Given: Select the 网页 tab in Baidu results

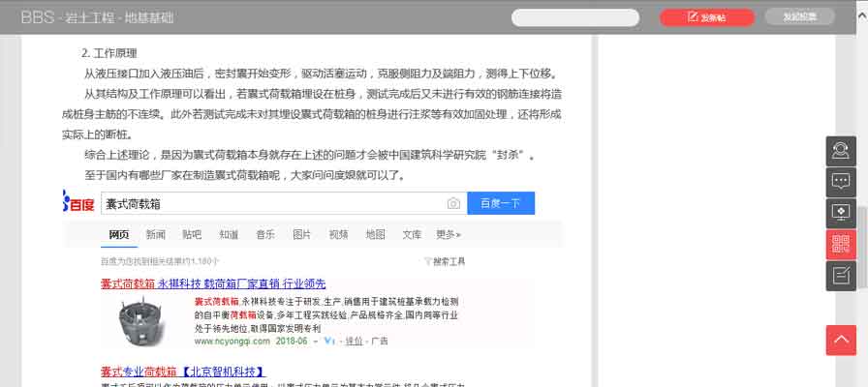Looking at the screenshot, I should [119, 234].
